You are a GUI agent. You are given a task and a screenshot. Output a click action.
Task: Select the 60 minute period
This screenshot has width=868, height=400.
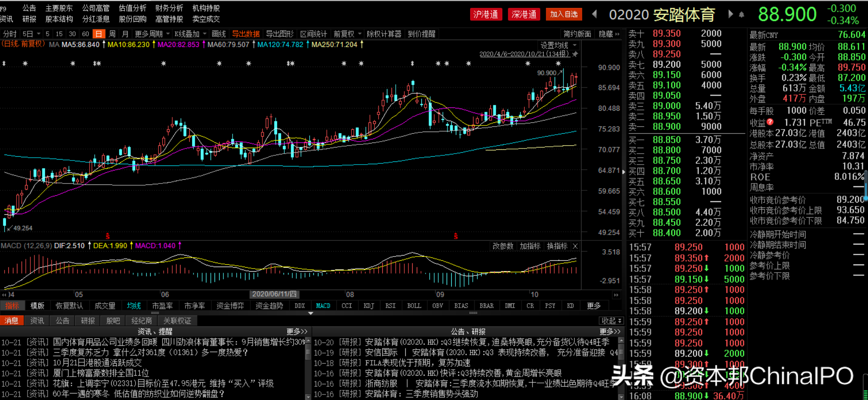pos(85,34)
